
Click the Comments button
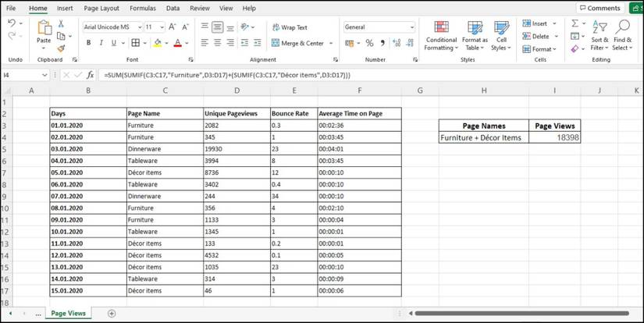tap(600, 8)
